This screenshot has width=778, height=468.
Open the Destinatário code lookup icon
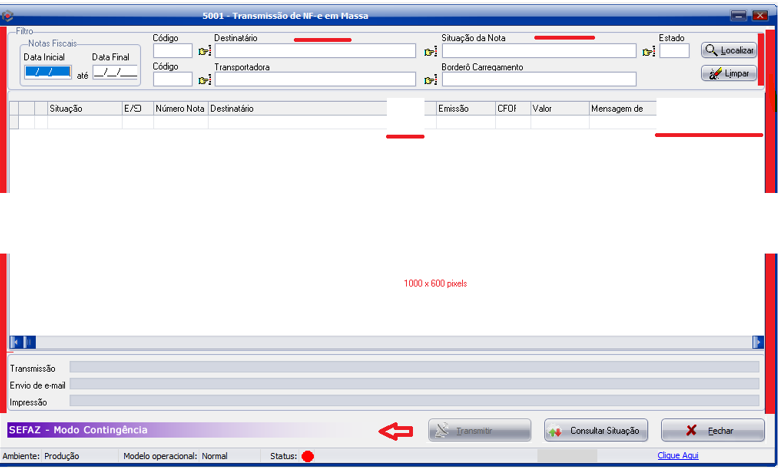coord(205,52)
